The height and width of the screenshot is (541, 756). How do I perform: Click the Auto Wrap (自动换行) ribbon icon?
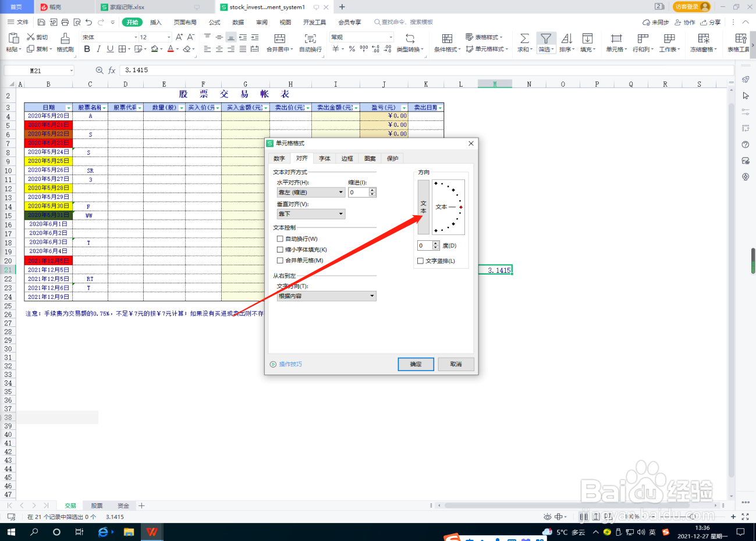(x=310, y=38)
